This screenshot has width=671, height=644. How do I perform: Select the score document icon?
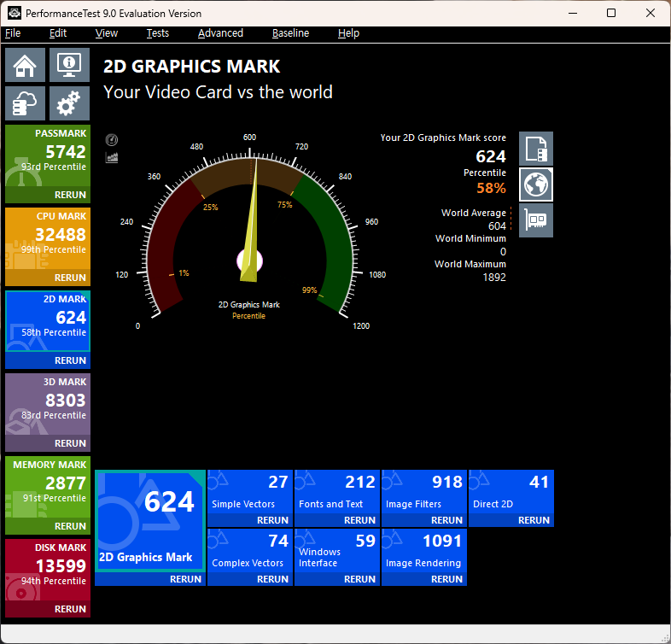(x=536, y=149)
